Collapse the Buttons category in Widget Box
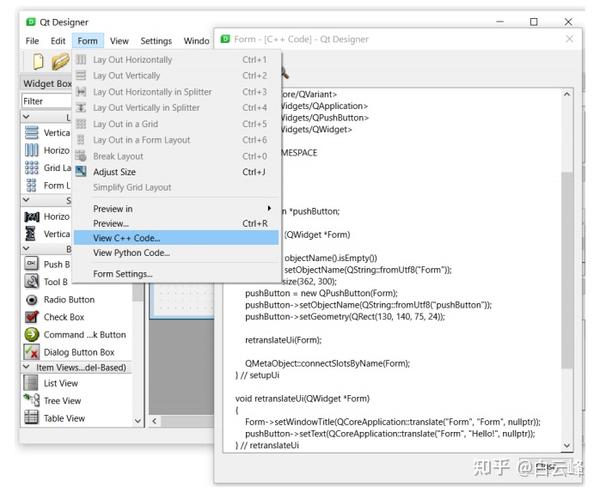This screenshot has height=493, width=600. point(26,248)
